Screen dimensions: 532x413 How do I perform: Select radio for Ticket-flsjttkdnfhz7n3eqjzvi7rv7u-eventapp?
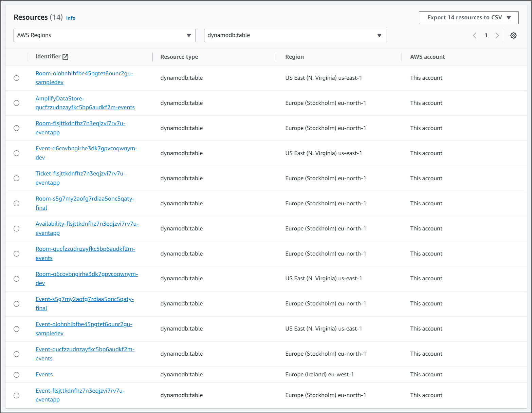[x=16, y=179]
